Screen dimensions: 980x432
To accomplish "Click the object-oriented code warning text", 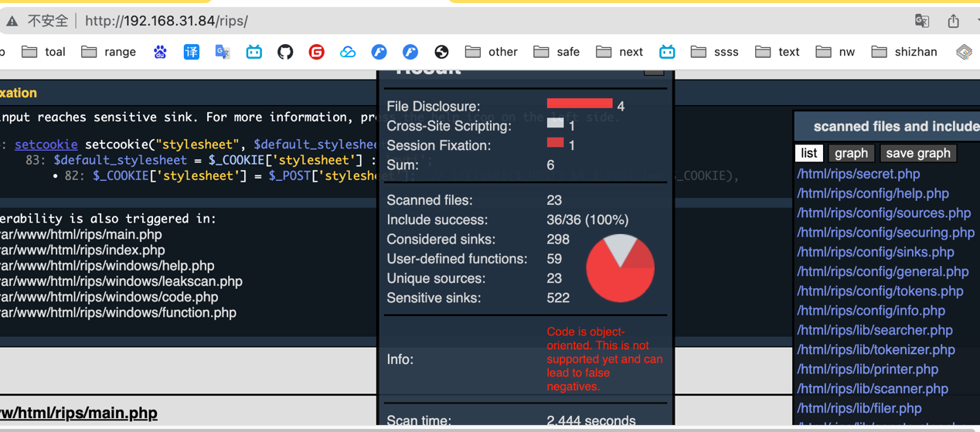I will tap(604, 359).
